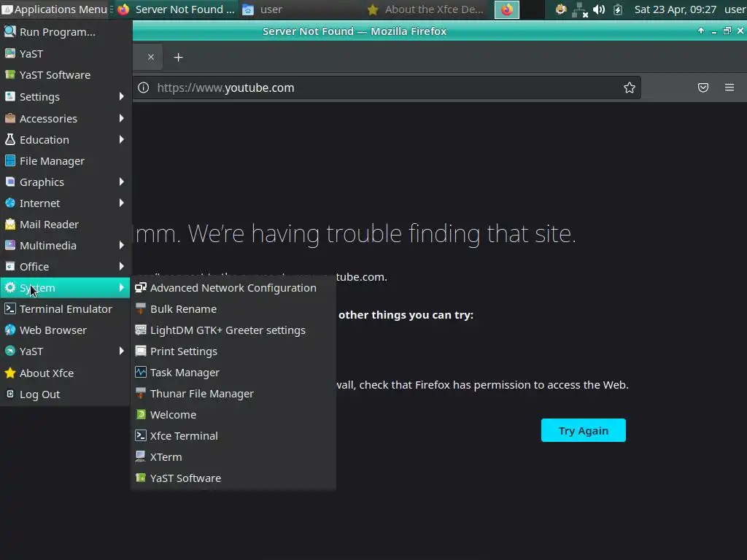Click the Web Browser globe icon
The height and width of the screenshot is (560, 747).
[x=10, y=330]
